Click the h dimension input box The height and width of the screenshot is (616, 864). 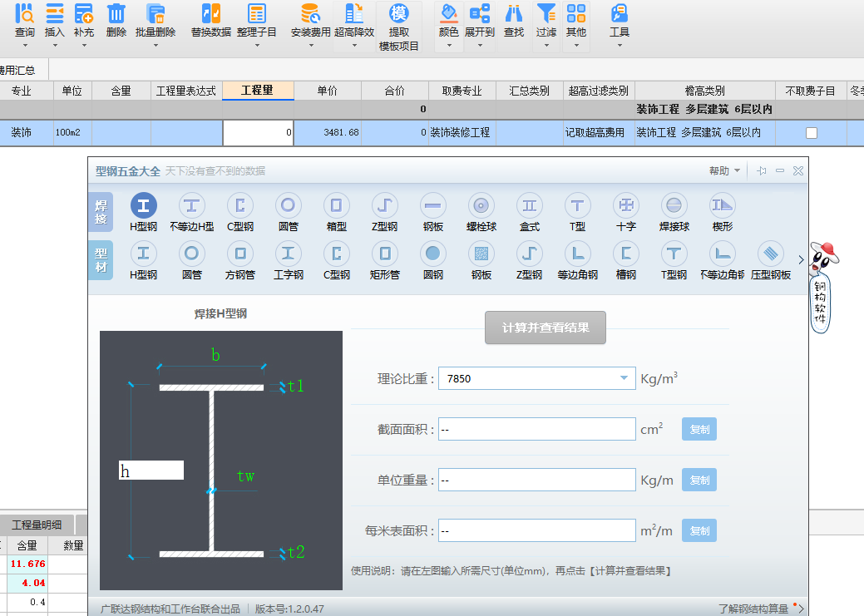[x=151, y=470]
